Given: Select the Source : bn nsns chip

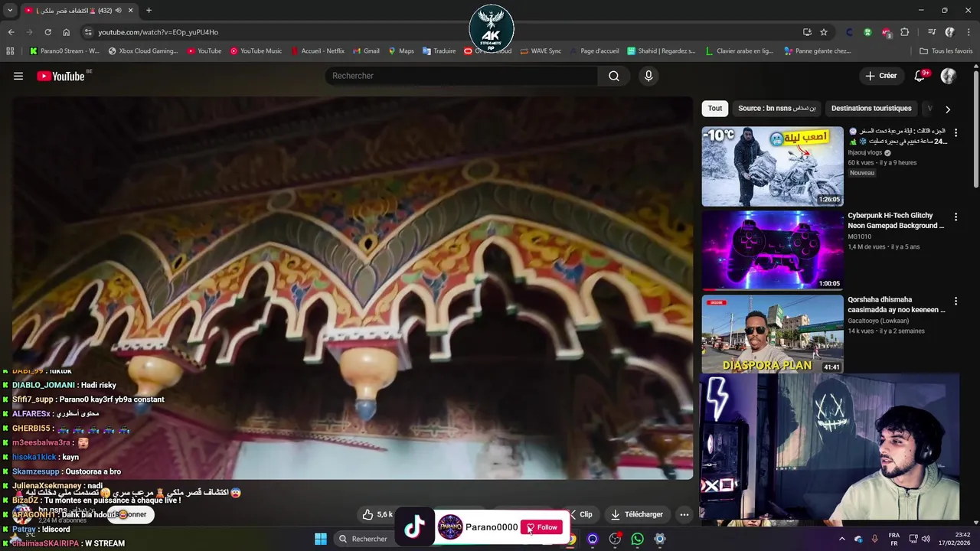Looking at the screenshot, I should coord(777,109).
